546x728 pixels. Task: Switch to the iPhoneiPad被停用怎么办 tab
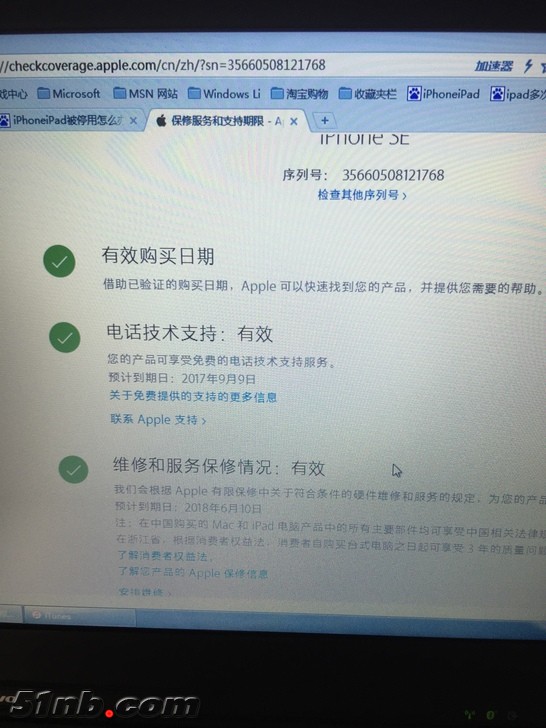62,121
